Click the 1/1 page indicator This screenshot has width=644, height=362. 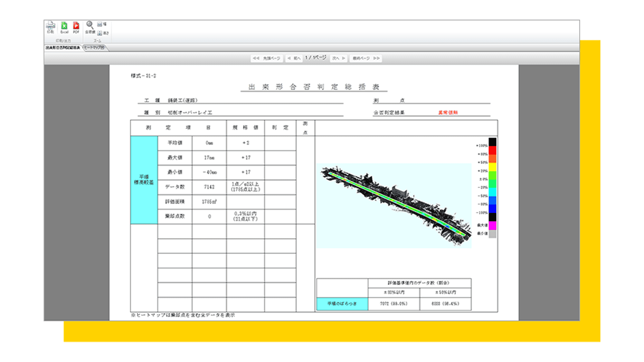click(x=316, y=58)
